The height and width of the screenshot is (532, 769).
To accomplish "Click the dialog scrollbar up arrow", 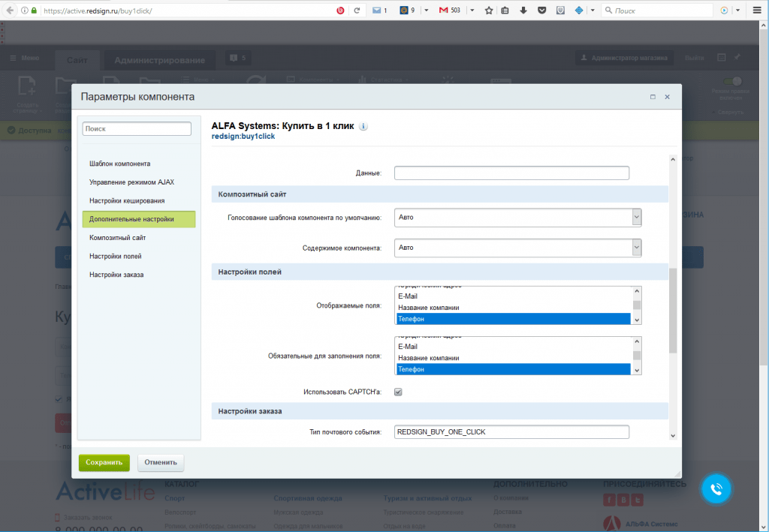I will pyautogui.click(x=672, y=159).
